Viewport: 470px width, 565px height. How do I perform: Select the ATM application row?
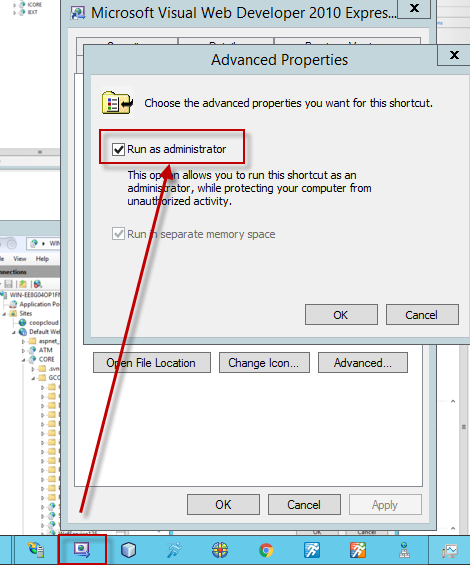click(46, 350)
